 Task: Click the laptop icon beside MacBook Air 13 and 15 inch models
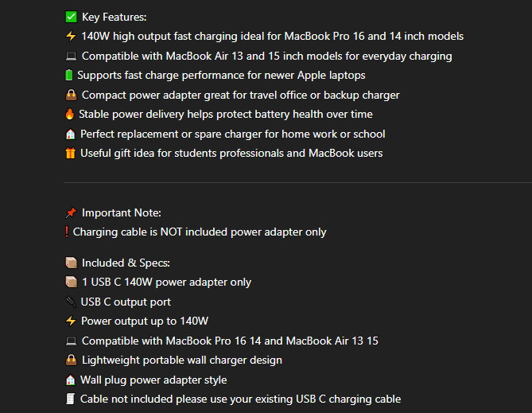tap(71, 56)
